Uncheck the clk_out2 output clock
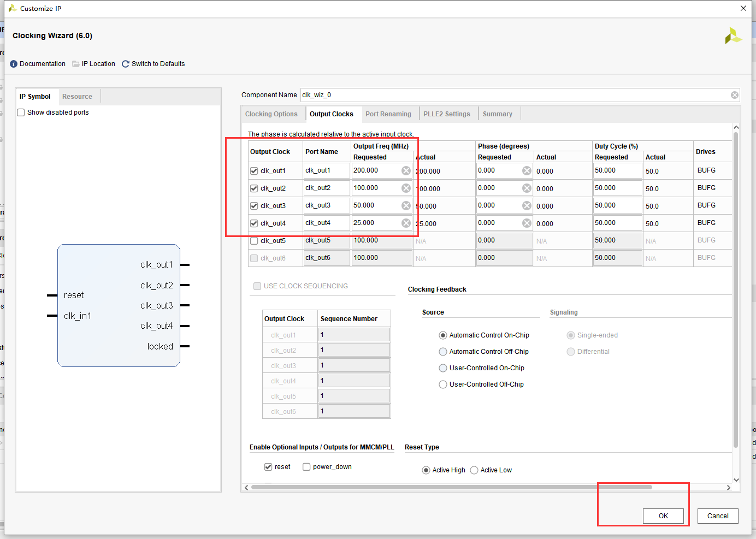Image resolution: width=756 pixels, height=539 pixels. tap(254, 188)
